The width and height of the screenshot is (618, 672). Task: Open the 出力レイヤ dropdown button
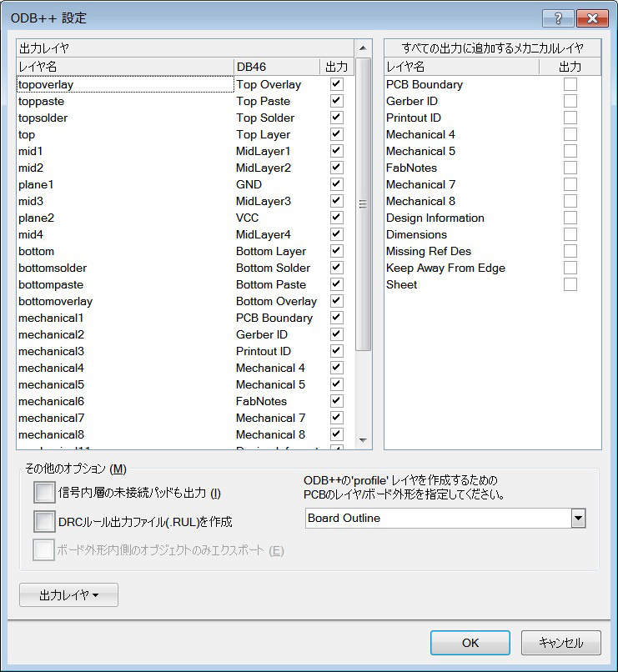click(68, 594)
